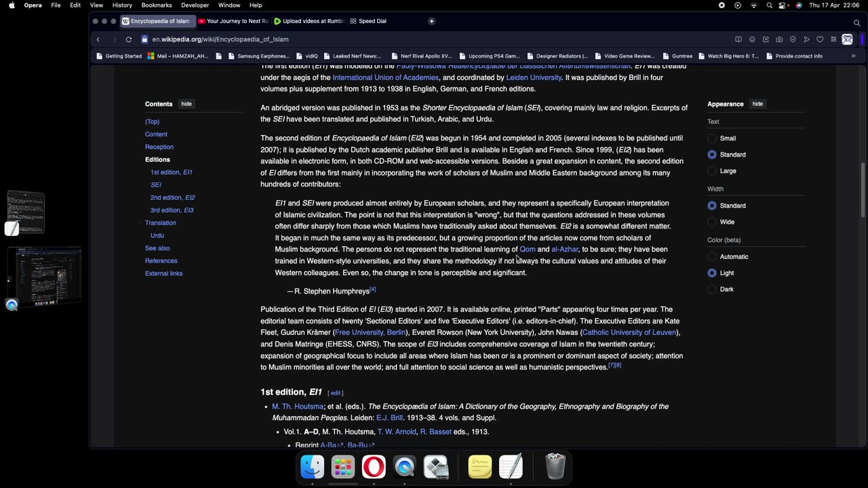Show more bookmarks with chevron

point(853,56)
